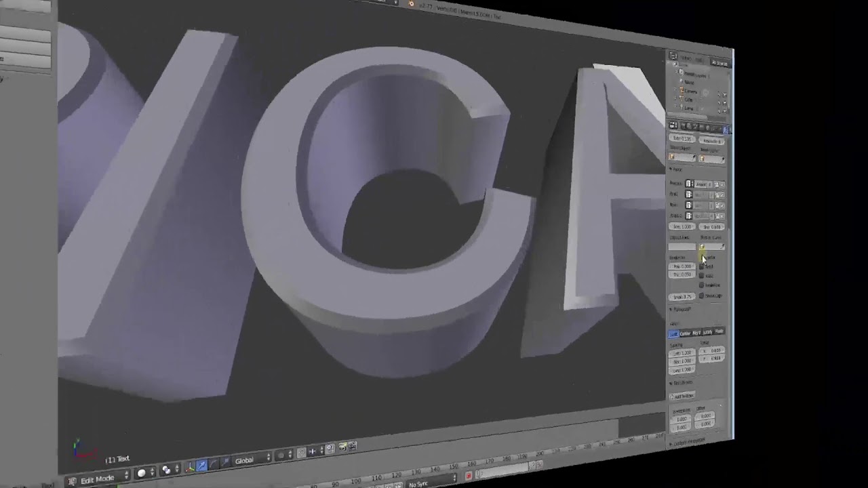Viewport: 868px width, 488px height.
Task: Set paragraph alignment to Left
Action: (x=673, y=333)
